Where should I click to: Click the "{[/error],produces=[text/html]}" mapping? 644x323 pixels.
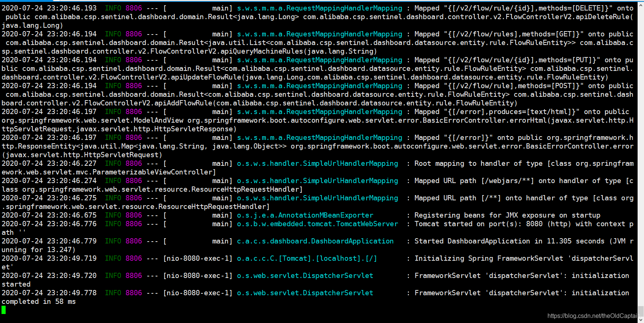click(511, 112)
